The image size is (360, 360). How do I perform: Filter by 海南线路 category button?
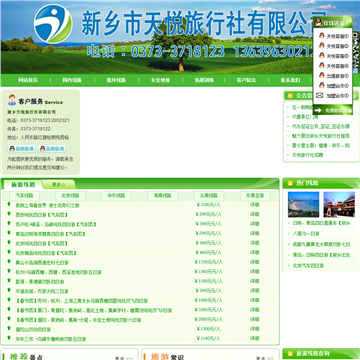(162, 196)
